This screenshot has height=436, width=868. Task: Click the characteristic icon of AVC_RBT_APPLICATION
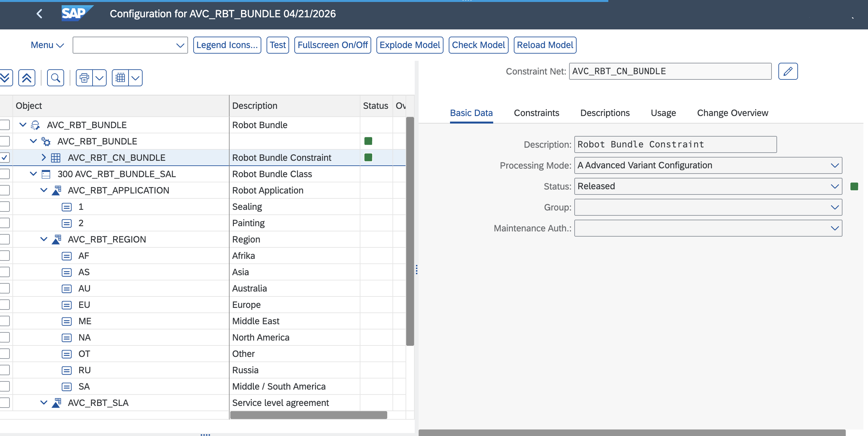(x=56, y=191)
